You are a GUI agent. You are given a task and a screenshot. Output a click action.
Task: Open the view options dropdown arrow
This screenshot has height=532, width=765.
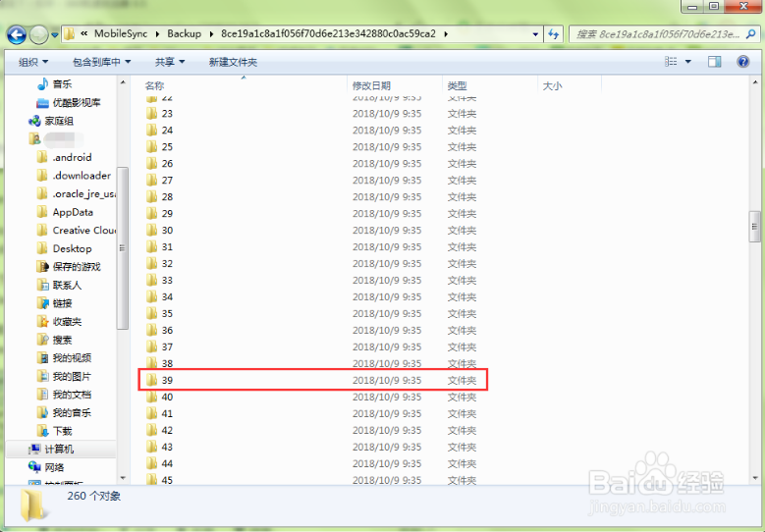pyautogui.click(x=688, y=62)
